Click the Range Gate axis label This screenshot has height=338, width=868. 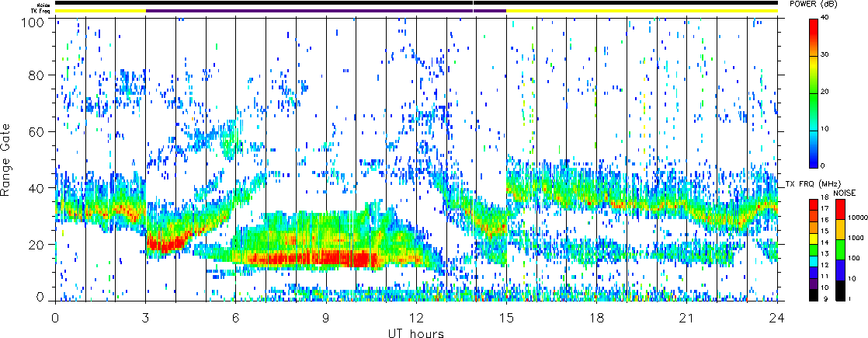tap(6, 159)
